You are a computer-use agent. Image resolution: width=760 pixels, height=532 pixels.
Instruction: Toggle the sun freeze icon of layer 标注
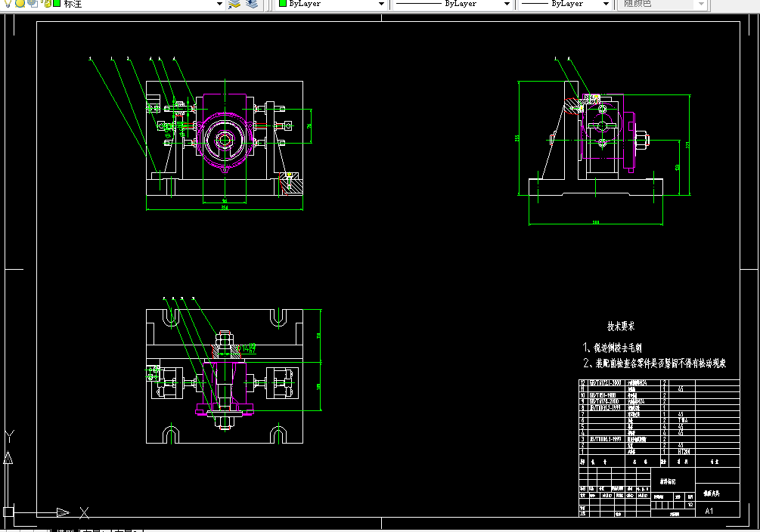coord(20,3)
